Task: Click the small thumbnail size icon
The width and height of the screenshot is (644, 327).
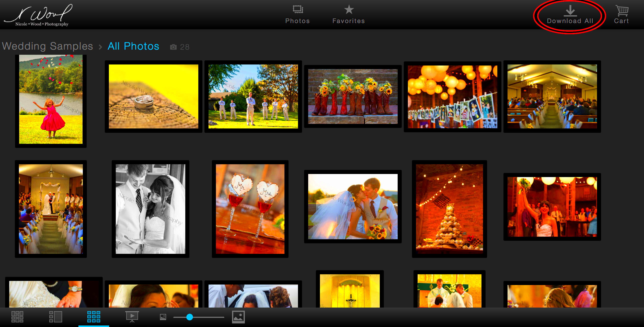Action: tap(163, 317)
